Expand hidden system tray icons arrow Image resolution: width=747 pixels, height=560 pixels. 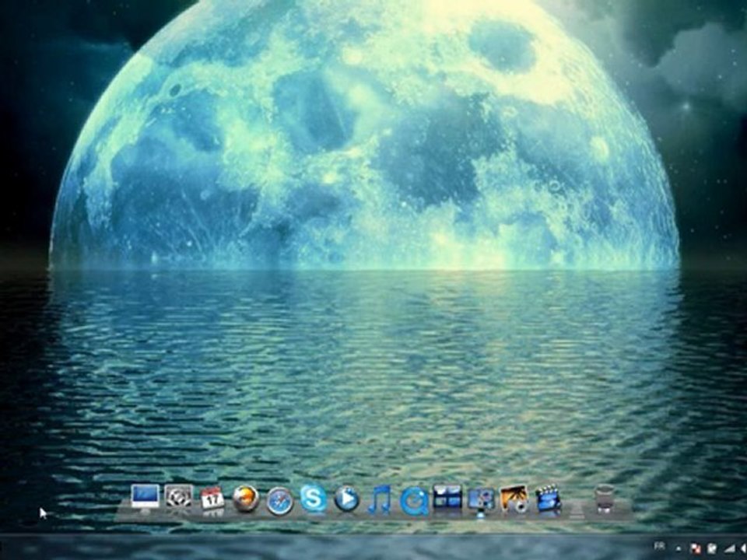678,548
